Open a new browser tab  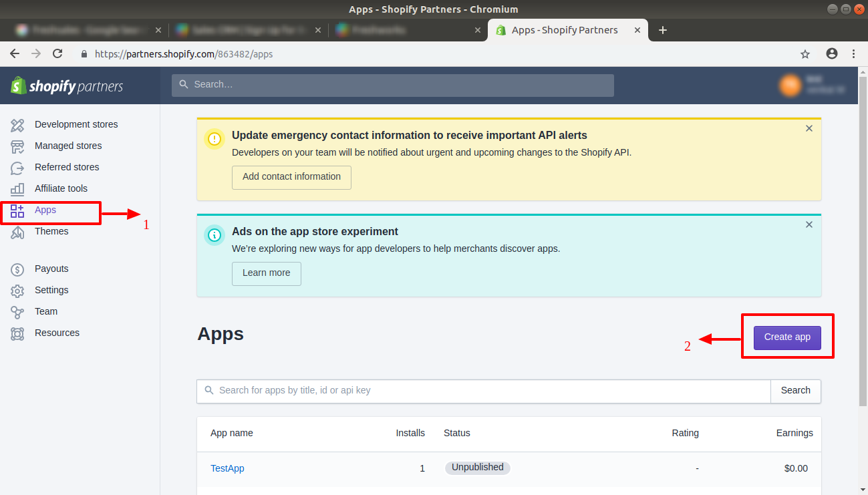[x=663, y=30]
